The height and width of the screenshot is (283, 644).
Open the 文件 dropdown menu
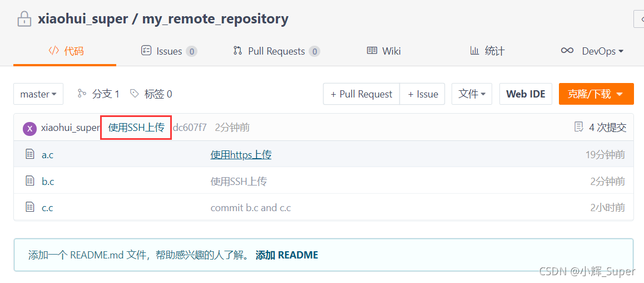pyautogui.click(x=472, y=94)
